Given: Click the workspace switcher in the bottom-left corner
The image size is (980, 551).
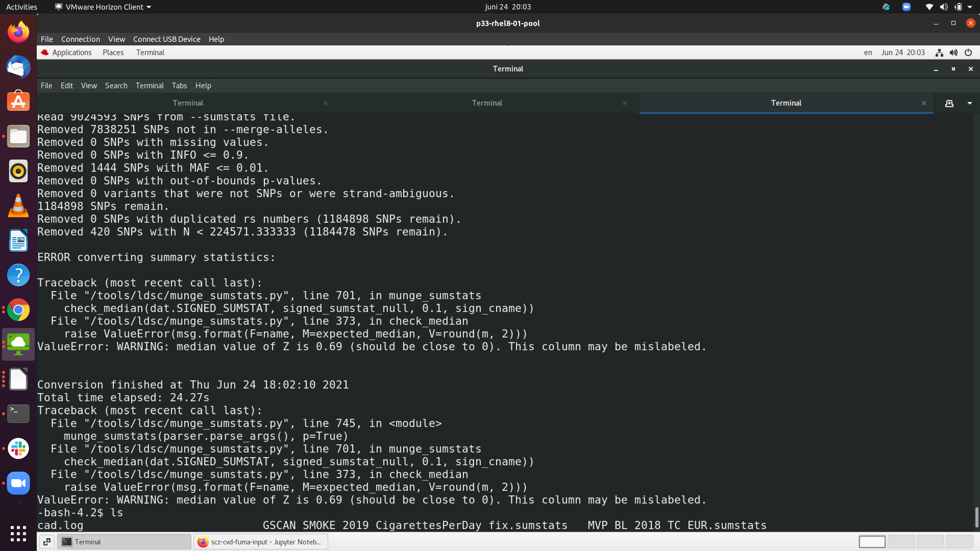Looking at the screenshot, I should tap(46, 542).
